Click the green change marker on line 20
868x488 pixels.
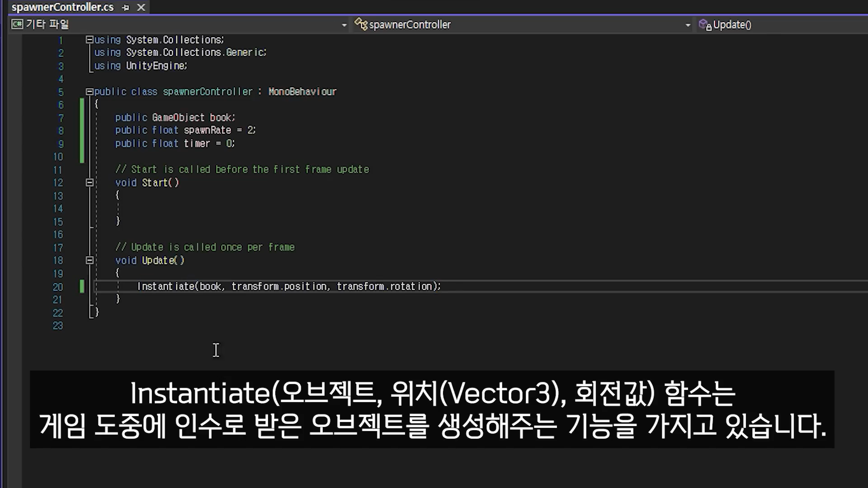click(82, 286)
